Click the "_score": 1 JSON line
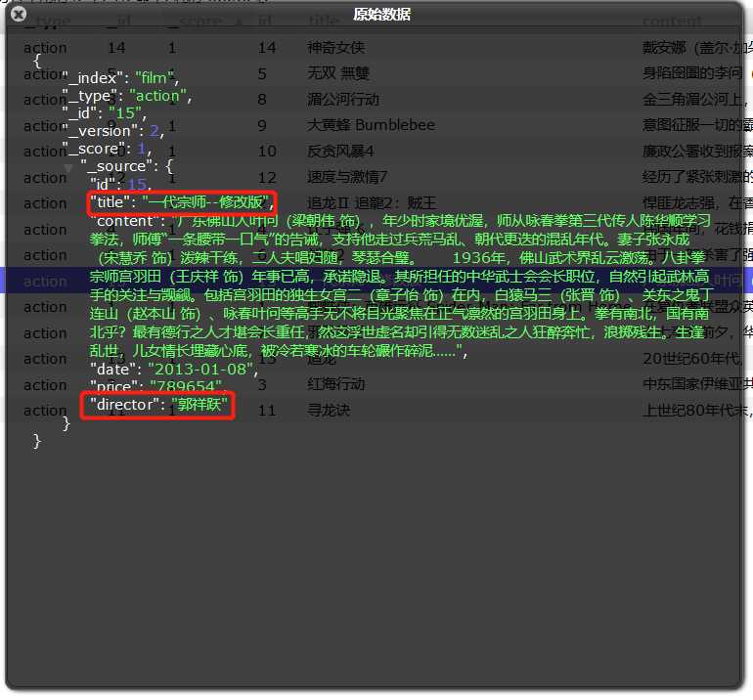 (x=107, y=149)
